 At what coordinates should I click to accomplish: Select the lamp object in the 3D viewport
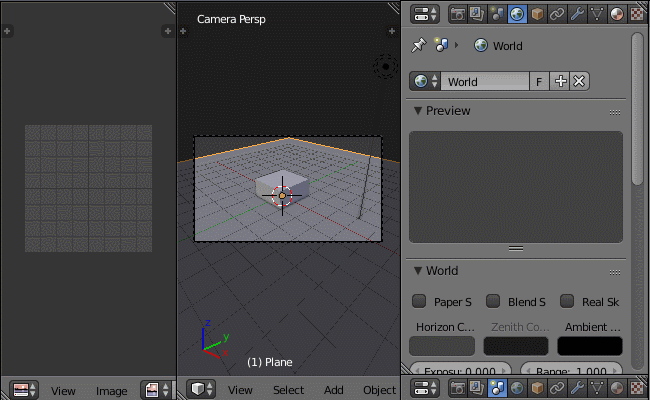click(x=386, y=66)
